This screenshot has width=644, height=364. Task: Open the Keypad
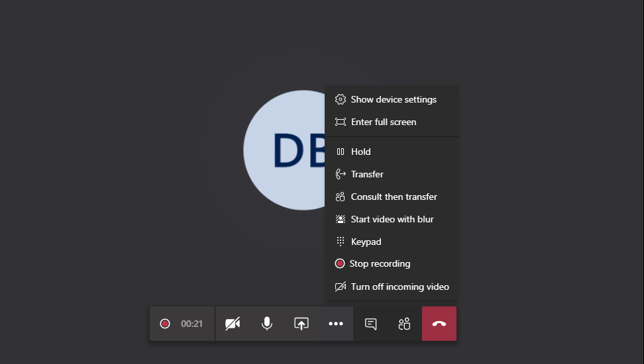[x=392, y=242]
